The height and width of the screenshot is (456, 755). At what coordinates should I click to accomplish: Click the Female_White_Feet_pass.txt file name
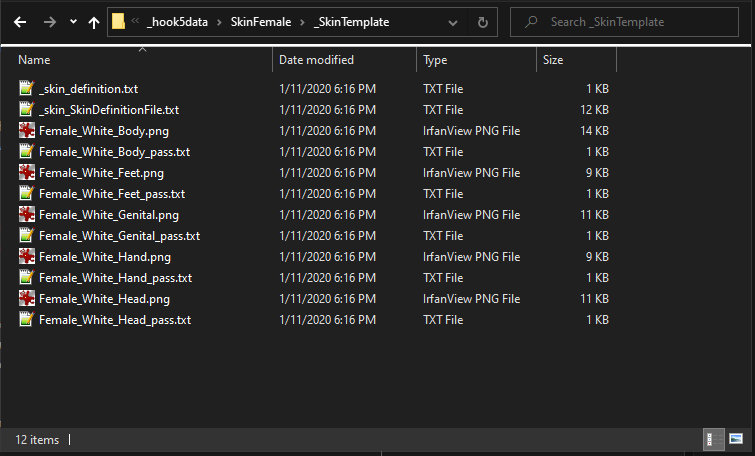tap(112, 194)
